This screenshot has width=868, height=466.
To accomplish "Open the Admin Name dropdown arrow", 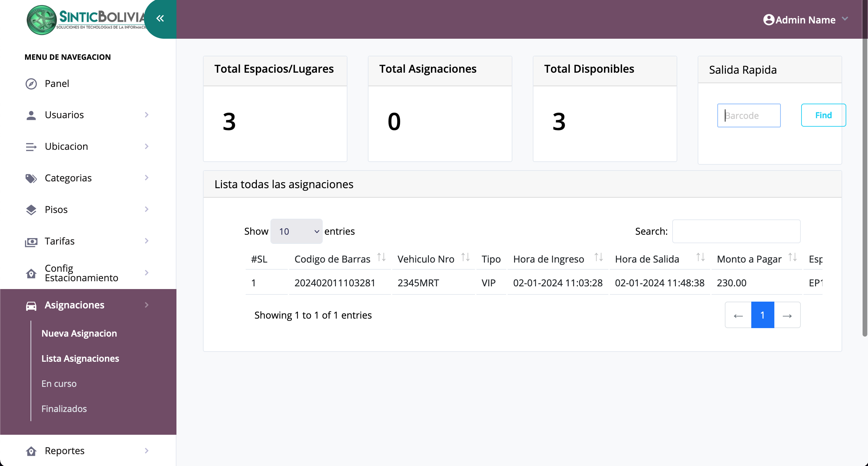I will (845, 19).
